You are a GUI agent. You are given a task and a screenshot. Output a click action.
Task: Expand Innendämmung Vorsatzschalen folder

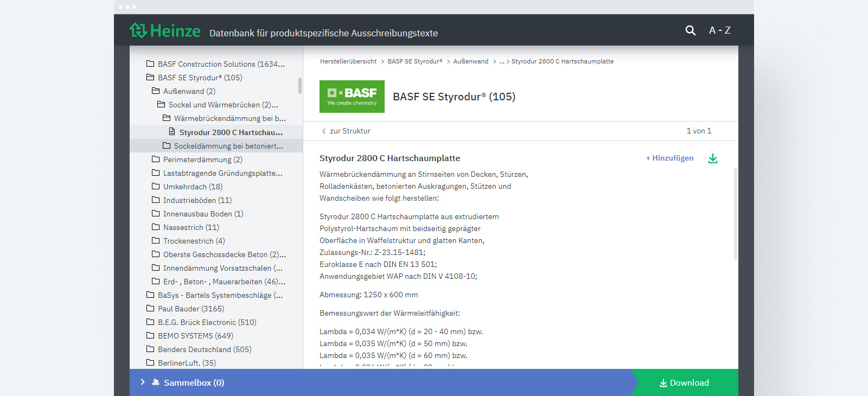pyautogui.click(x=217, y=268)
